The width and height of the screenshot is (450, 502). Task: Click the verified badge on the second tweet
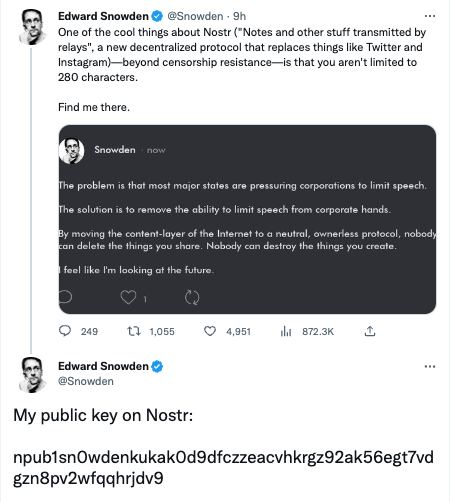157,366
